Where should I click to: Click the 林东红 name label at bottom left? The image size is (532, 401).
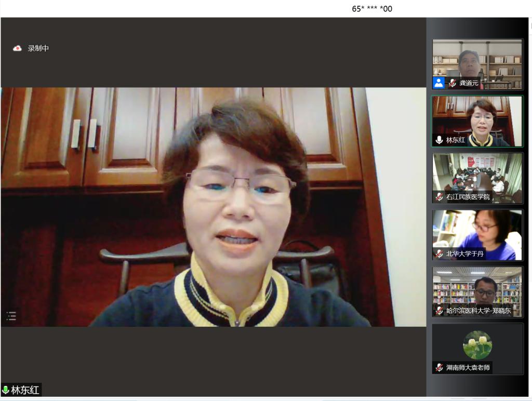[x=25, y=390]
